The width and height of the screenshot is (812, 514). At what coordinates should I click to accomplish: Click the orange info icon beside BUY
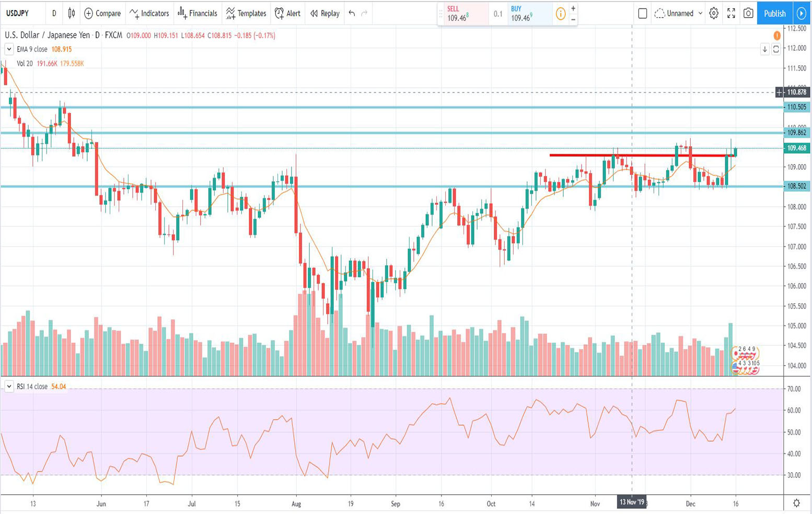[560, 14]
